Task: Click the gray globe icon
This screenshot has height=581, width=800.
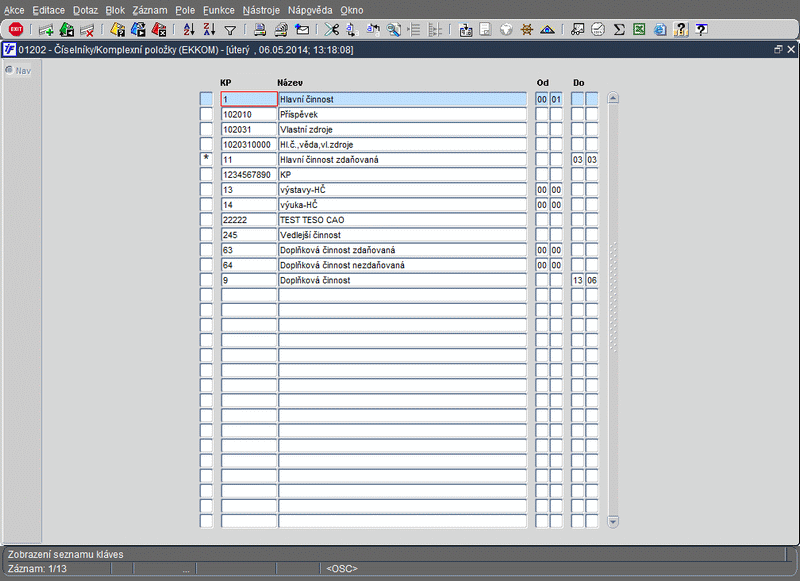Action: pyautogui.click(x=506, y=30)
